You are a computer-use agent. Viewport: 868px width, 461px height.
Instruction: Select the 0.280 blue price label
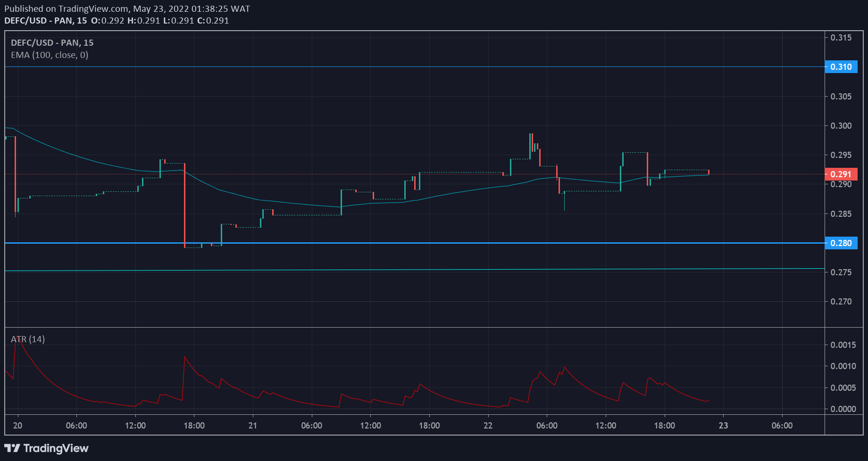pos(841,243)
